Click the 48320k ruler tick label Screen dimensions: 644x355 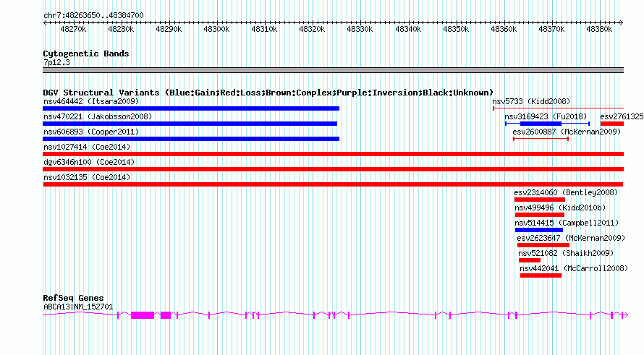tap(312, 29)
